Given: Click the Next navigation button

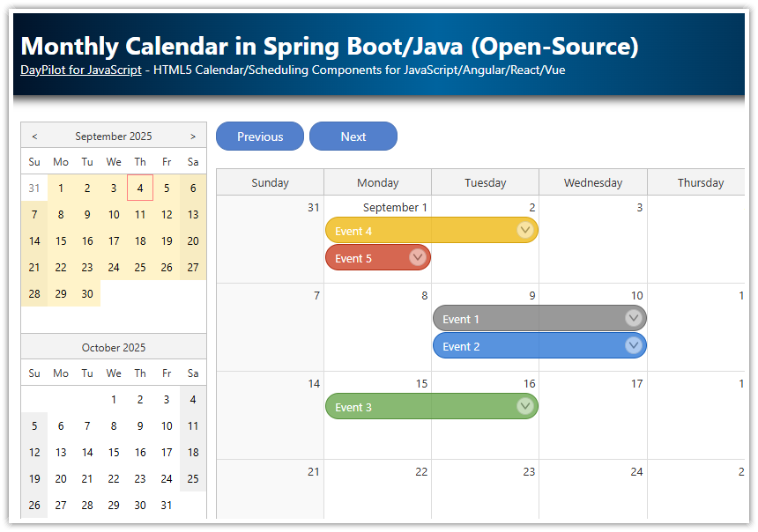Looking at the screenshot, I should (353, 136).
